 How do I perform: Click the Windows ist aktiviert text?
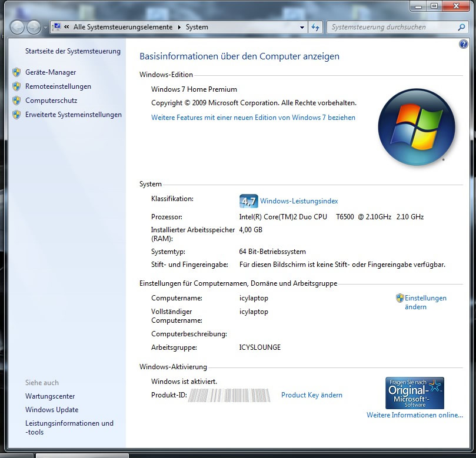click(184, 382)
